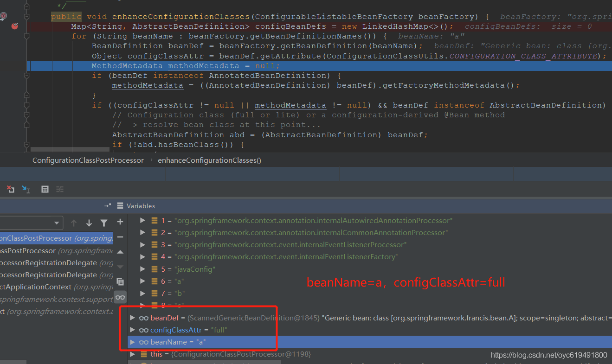Collapse enhanceConfigurationClasses method with fold marker
The width and height of the screenshot is (612, 364).
click(27, 17)
